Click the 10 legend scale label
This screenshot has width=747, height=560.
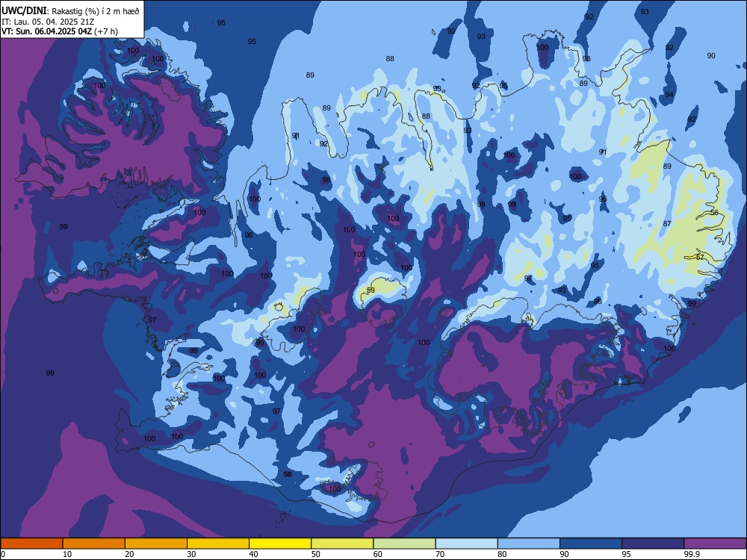coord(67,554)
